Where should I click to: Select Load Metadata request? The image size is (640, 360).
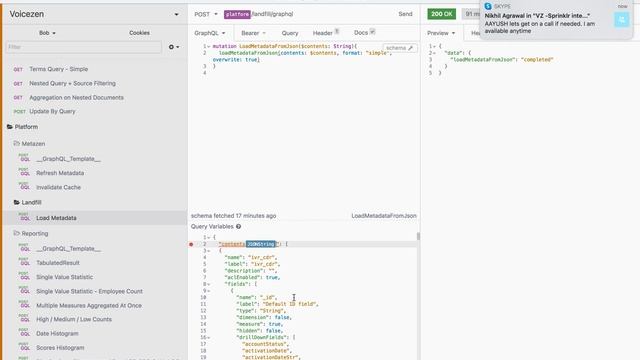tap(56, 218)
